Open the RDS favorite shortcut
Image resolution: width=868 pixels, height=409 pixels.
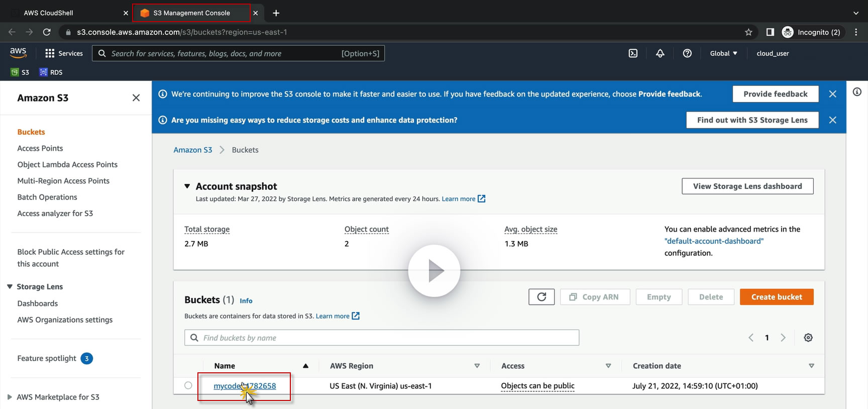tap(51, 72)
